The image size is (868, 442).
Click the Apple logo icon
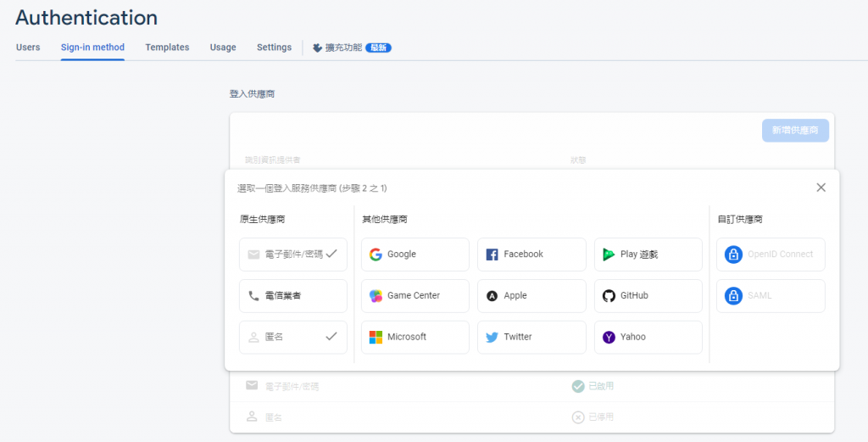pos(492,296)
